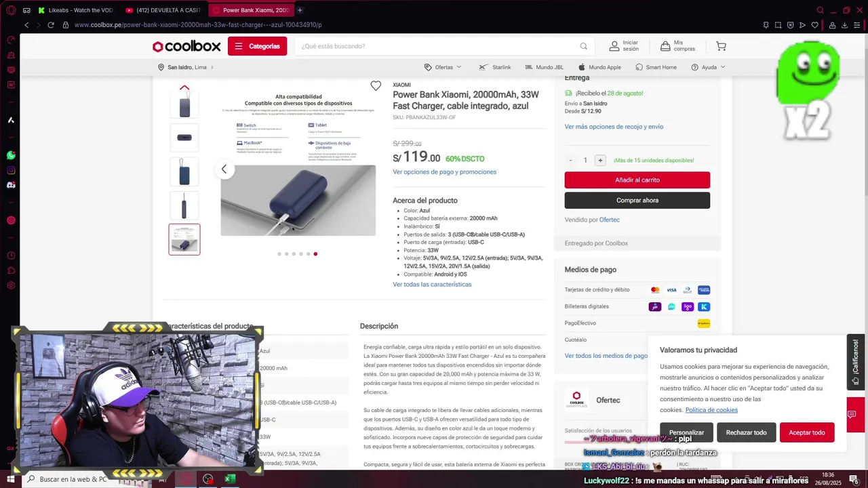Click the browser address bar URL
868x488 pixels.
[x=198, y=25]
